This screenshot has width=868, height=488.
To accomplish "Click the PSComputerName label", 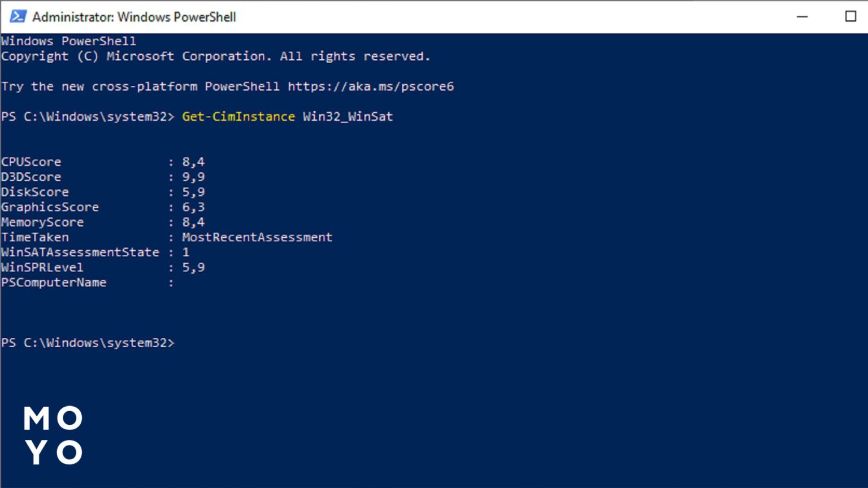I will pos(54,282).
